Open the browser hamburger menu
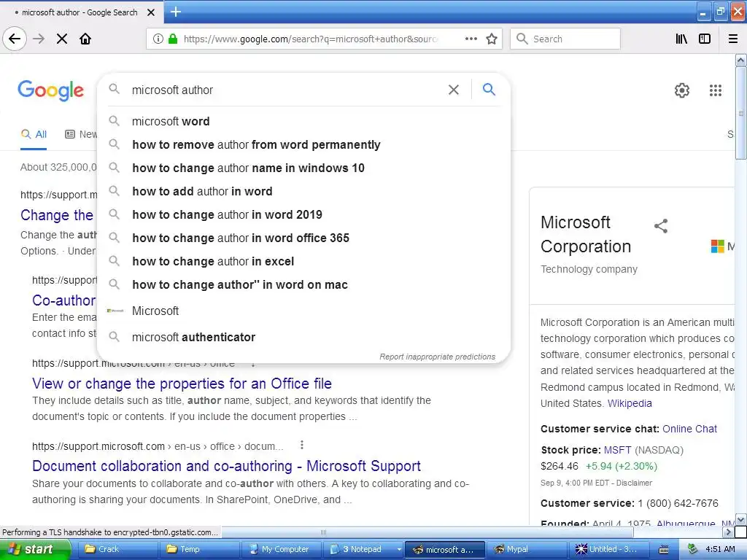The width and height of the screenshot is (747, 560). point(733,39)
